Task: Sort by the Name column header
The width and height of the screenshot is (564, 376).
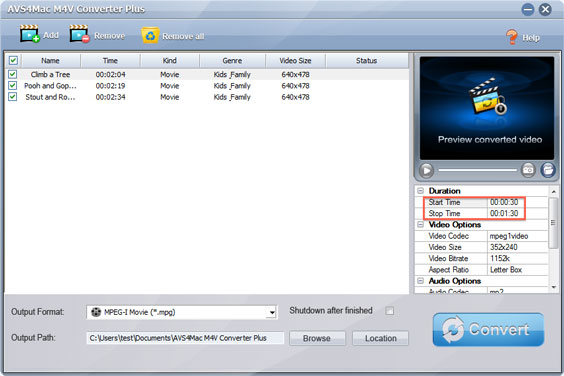Action: (50, 60)
